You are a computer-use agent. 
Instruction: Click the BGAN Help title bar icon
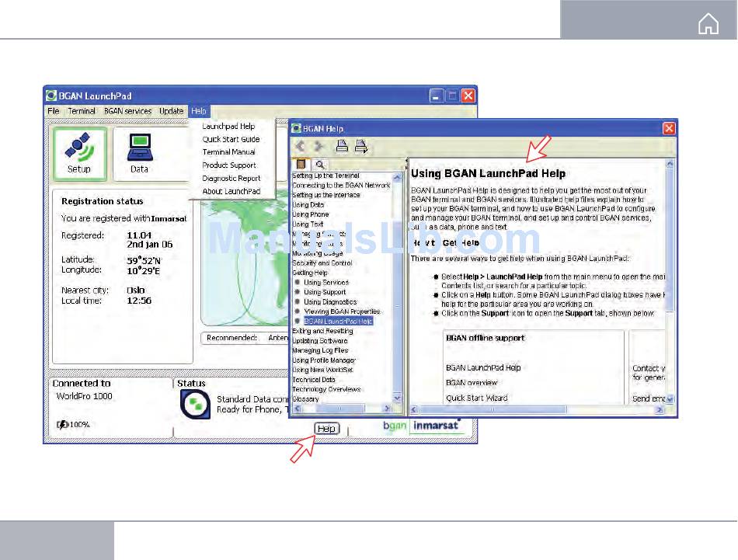[x=296, y=128]
